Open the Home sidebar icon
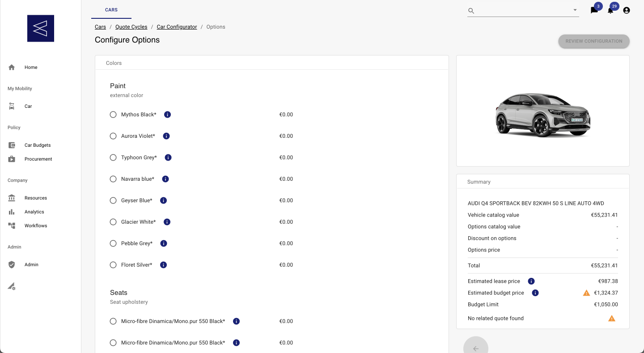The height and width of the screenshot is (353, 644). click(11, 67)
